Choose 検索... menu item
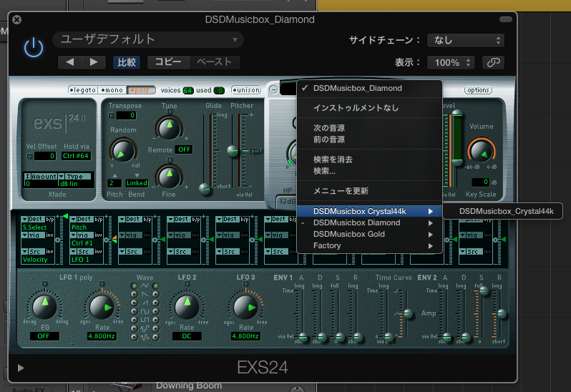This screenshot has width=571, height=392. [369, 171]
